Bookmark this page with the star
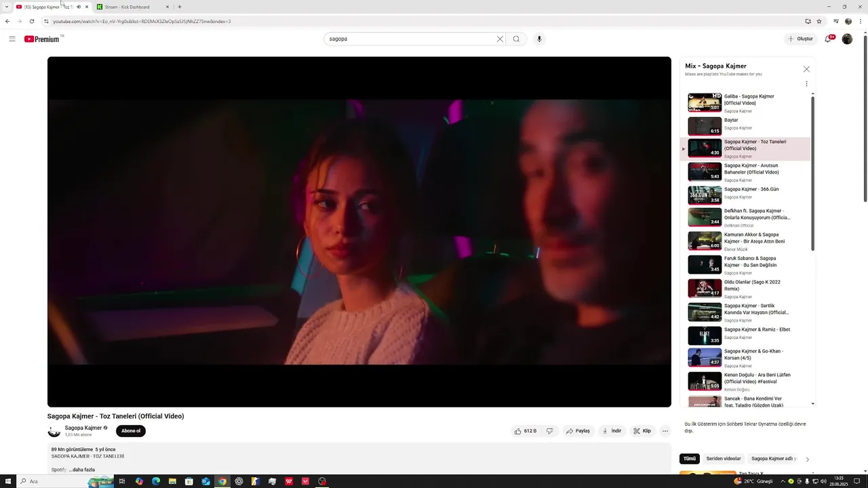 819,21
